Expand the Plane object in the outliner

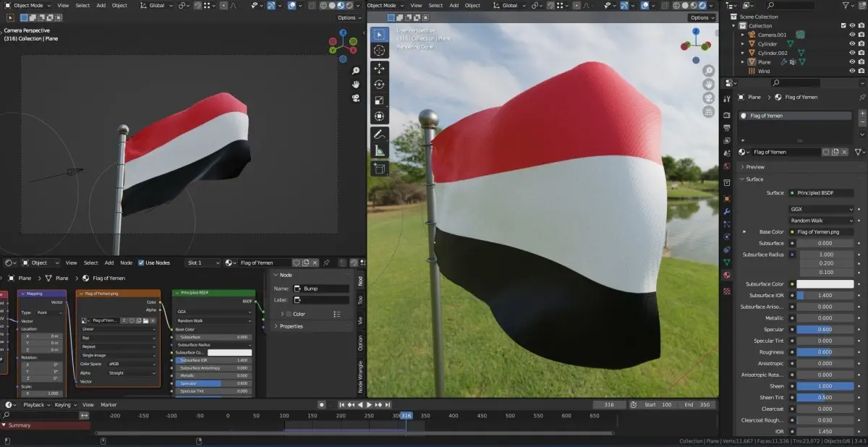pos(742,62)
